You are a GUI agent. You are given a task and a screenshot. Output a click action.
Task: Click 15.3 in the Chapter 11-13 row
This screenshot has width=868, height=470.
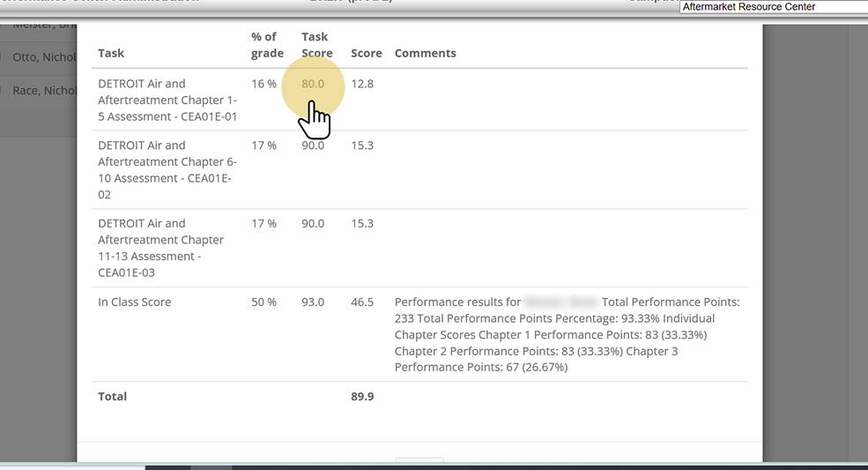point(362,223)
